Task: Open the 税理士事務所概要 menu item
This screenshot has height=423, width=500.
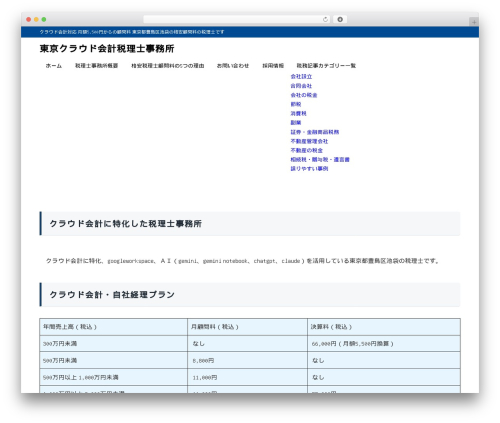Action: (x=96, y=66)
